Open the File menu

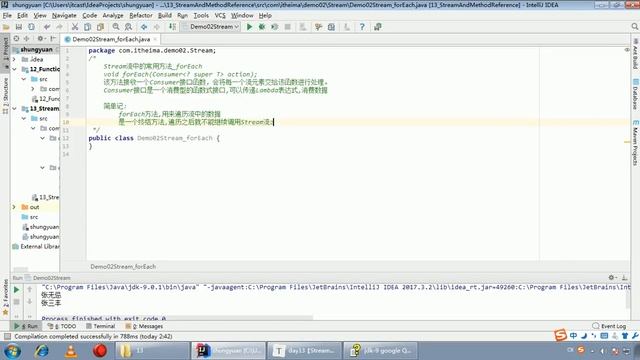(x=7, y=16)
